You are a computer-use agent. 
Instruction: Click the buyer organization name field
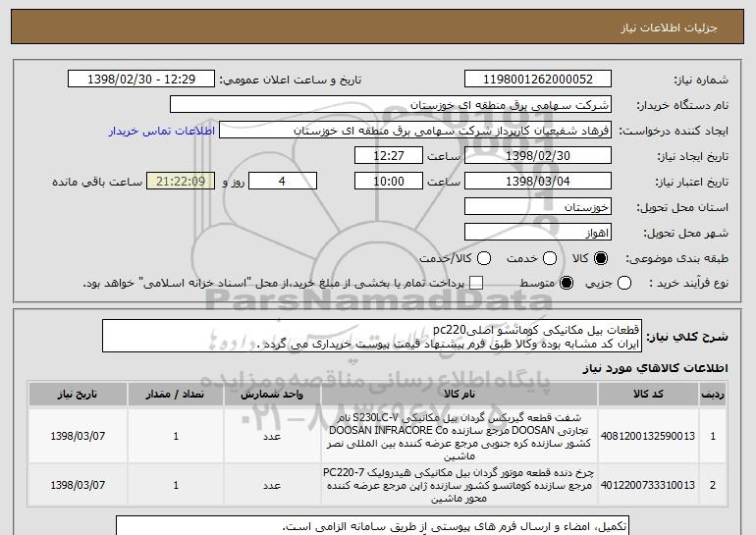(x=391, y=105)
